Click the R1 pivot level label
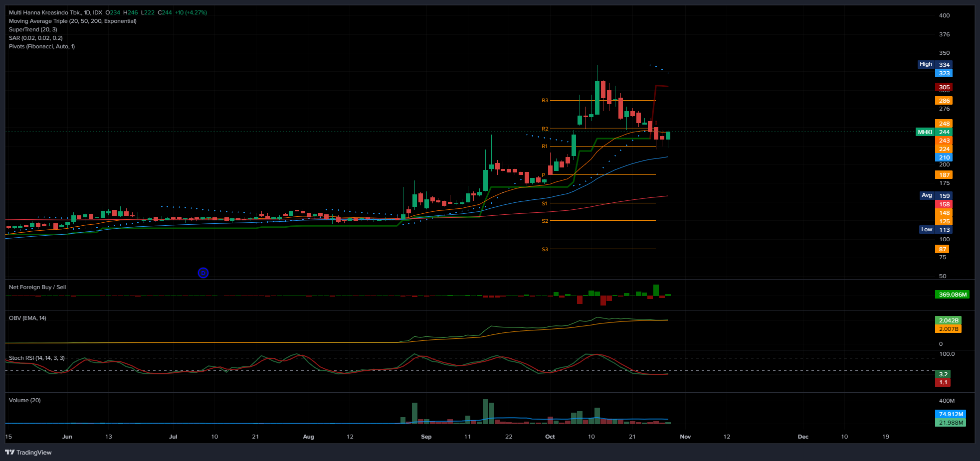The width and height of the screenshot is (980, 461). 545,147
